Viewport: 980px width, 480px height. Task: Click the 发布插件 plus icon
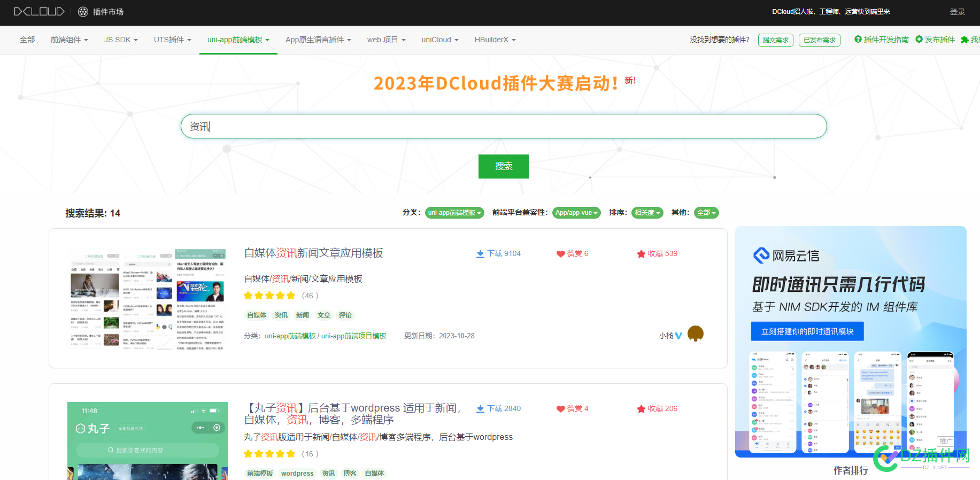point(919,39)
